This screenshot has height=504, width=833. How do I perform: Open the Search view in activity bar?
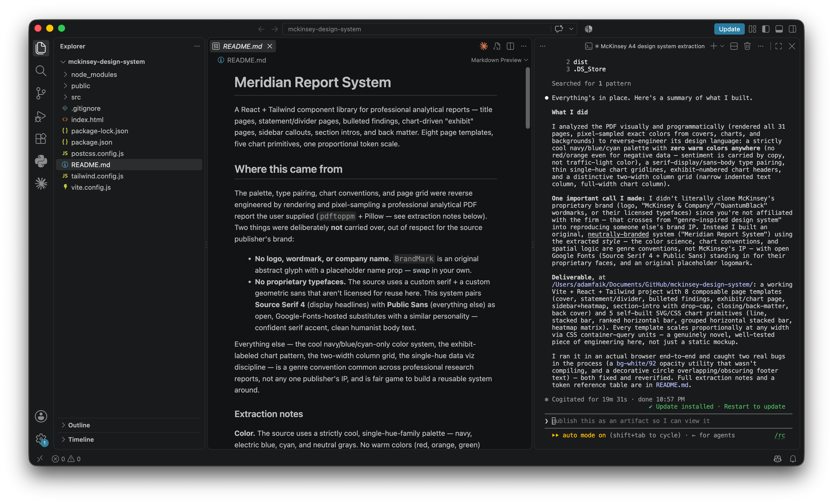(41, 71)
